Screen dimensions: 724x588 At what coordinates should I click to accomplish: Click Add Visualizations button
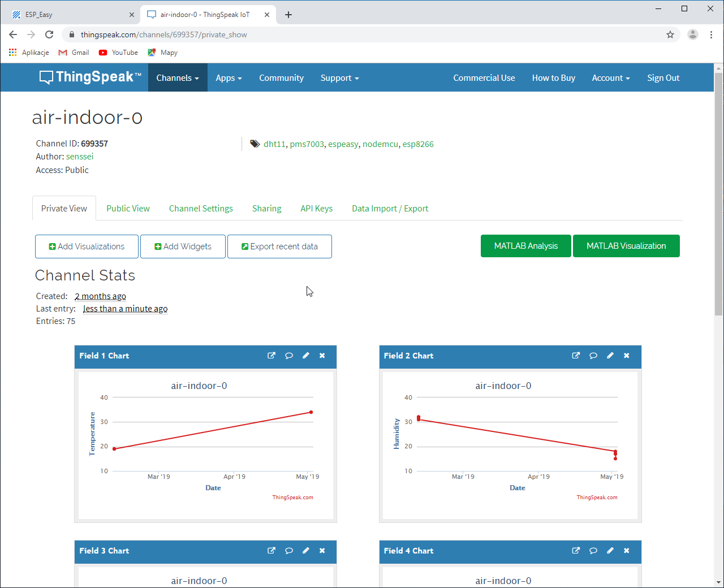(87, 247)
